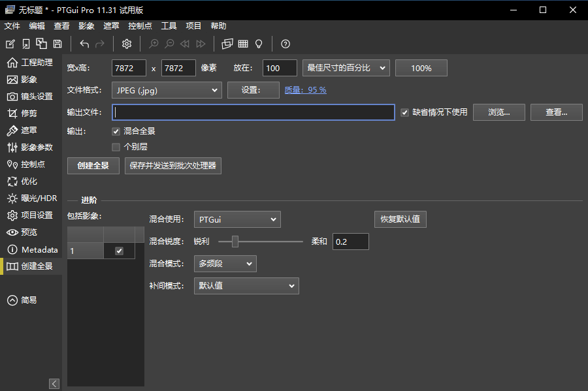The width and height of the screenshot is (588, 391).
Task: Click the 创建全景 create panorama button
Action: pyautogui.click(x=93, y=165)
